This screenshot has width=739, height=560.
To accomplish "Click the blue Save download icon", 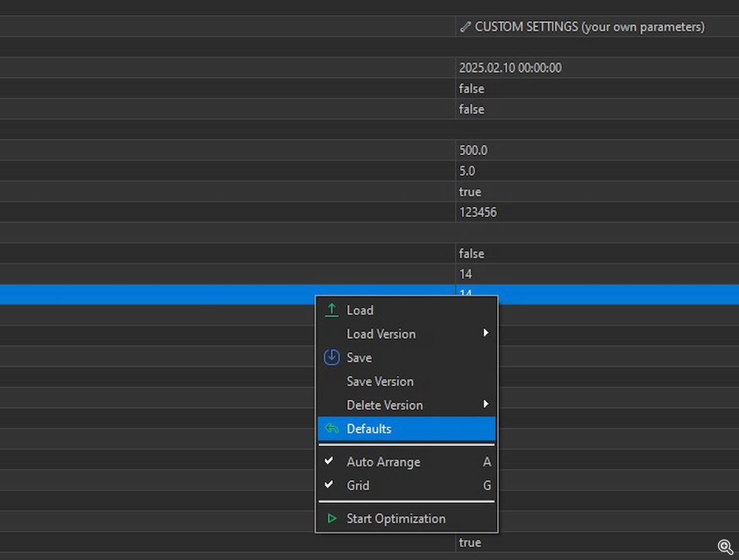I will 332,358.
